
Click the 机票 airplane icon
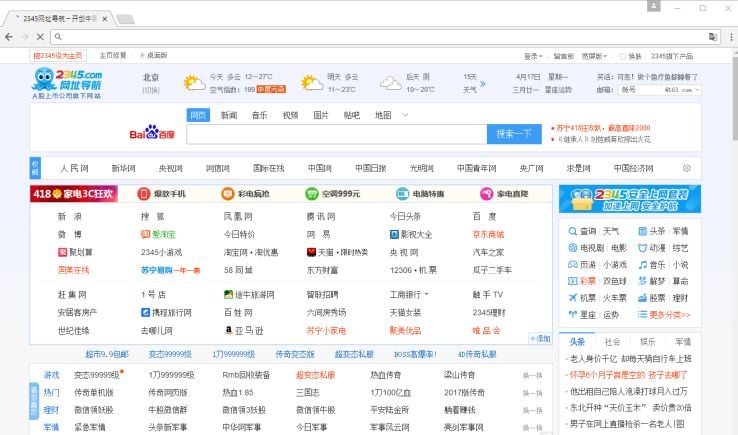[x=572, y=298]
